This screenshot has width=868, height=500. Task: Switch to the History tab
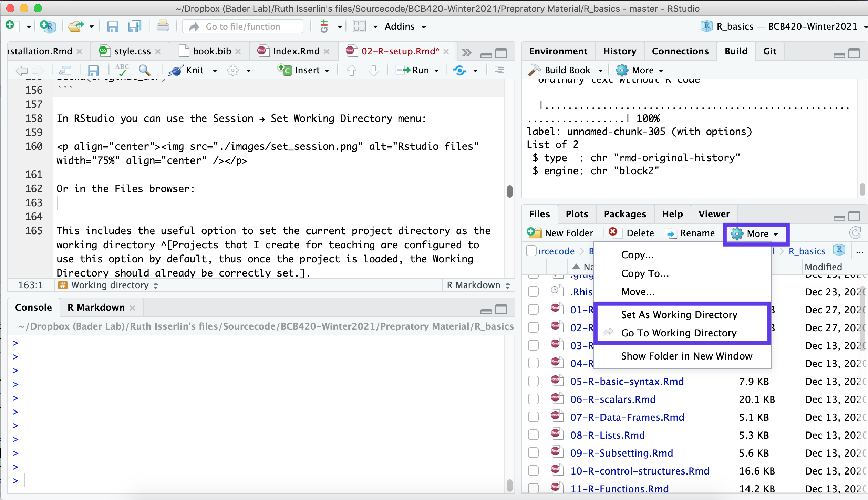coord(619,51)
